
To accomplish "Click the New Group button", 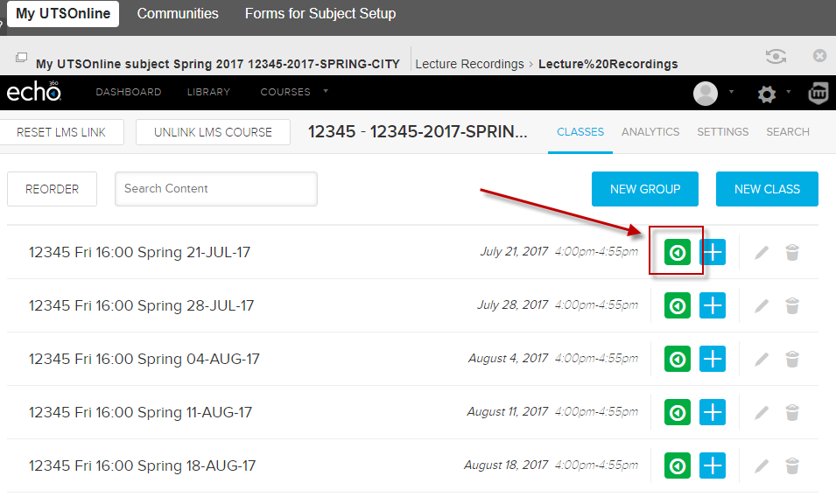I will click(x=645, y=189).
